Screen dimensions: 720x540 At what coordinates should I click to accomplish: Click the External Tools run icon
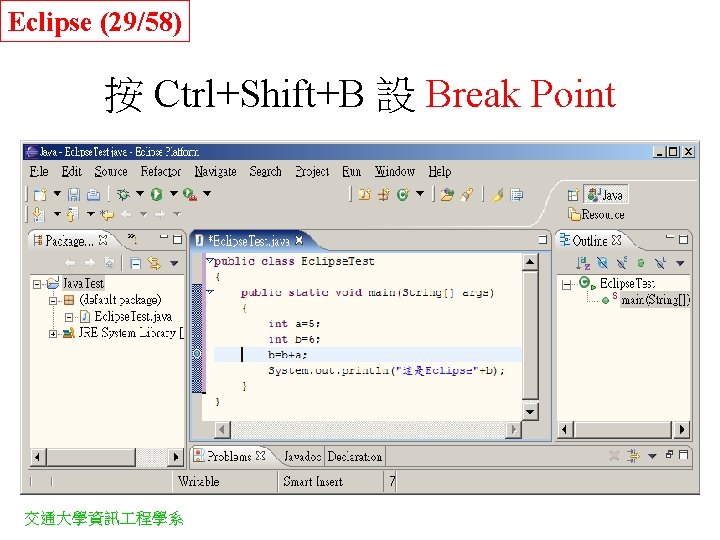click(190, 195)
